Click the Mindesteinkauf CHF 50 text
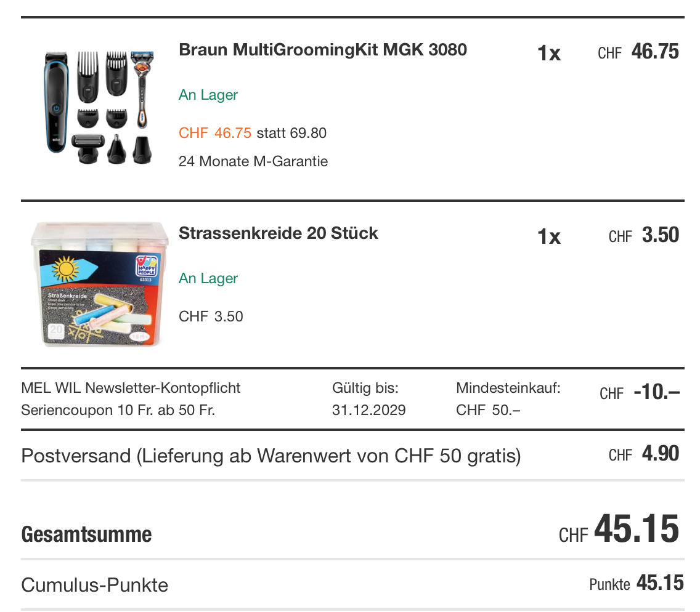Image resolution: width=700 pixels, height=612 pixels. tap(508, 399)
